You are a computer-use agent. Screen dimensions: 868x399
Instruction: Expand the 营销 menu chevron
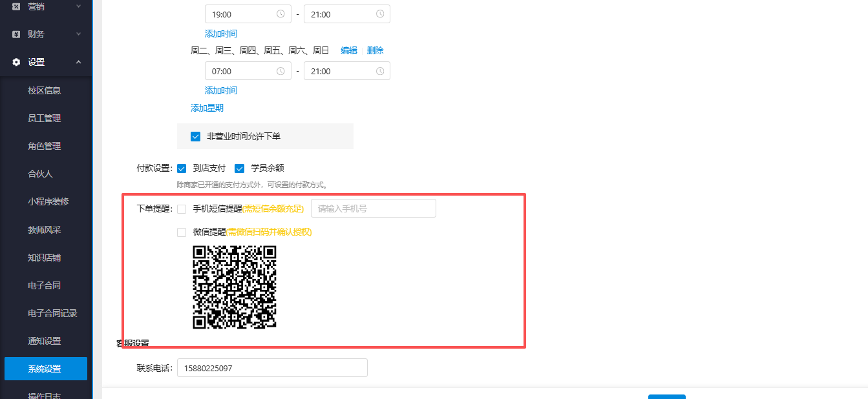(78, 6)
